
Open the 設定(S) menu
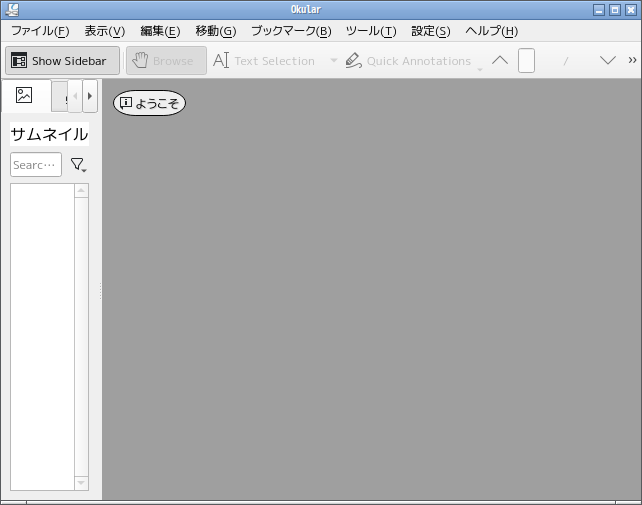431,31
